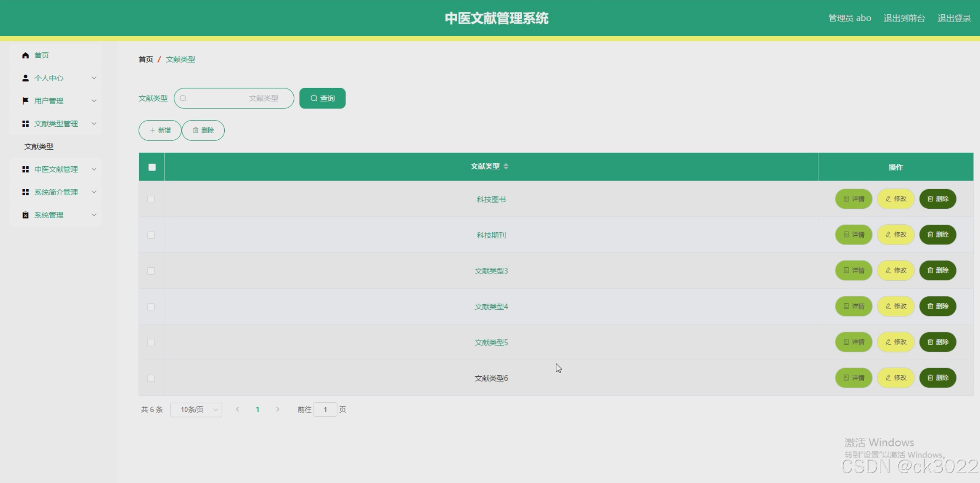Viewport: 980px width, 483px height.
Task: Click the grid icon beside 中医文献管理
Action: [25, 169]
